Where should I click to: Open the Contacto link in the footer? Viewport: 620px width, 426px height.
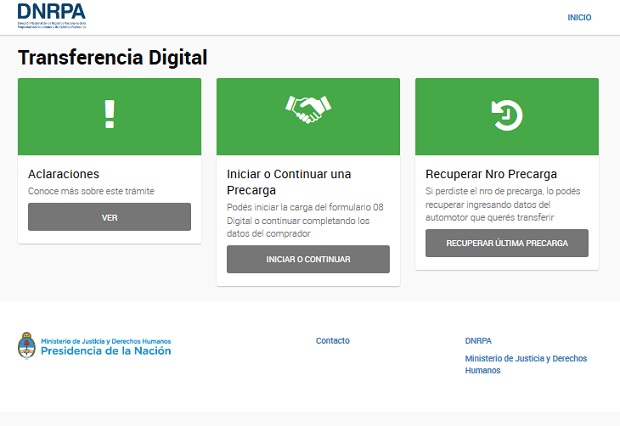(332, 341)
